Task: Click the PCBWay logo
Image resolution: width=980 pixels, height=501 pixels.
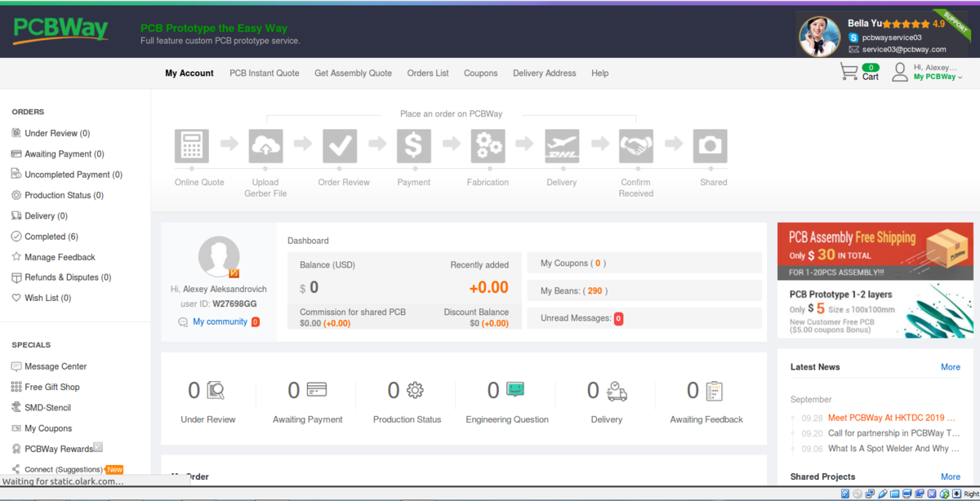Action: point(60,30)
